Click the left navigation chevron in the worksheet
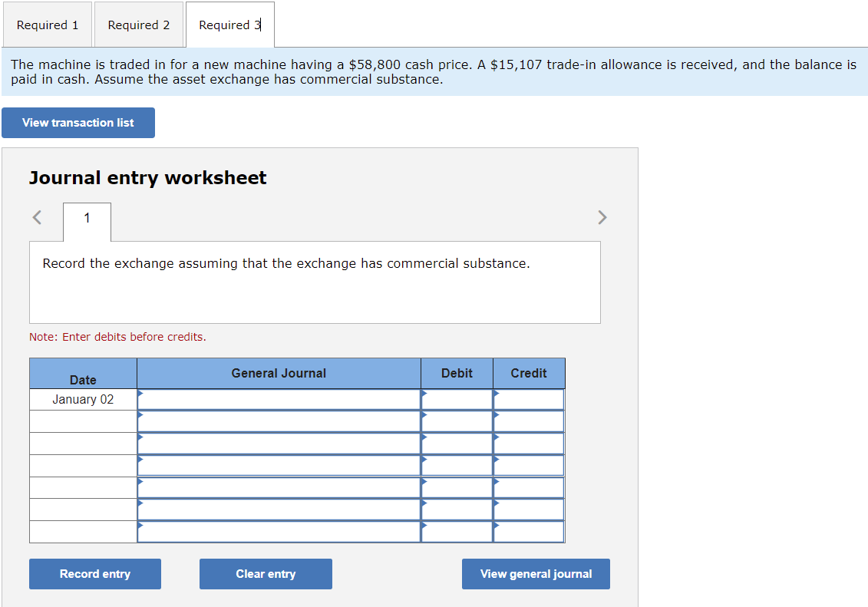This screenshot has width=868, height=607. point(36,217)
